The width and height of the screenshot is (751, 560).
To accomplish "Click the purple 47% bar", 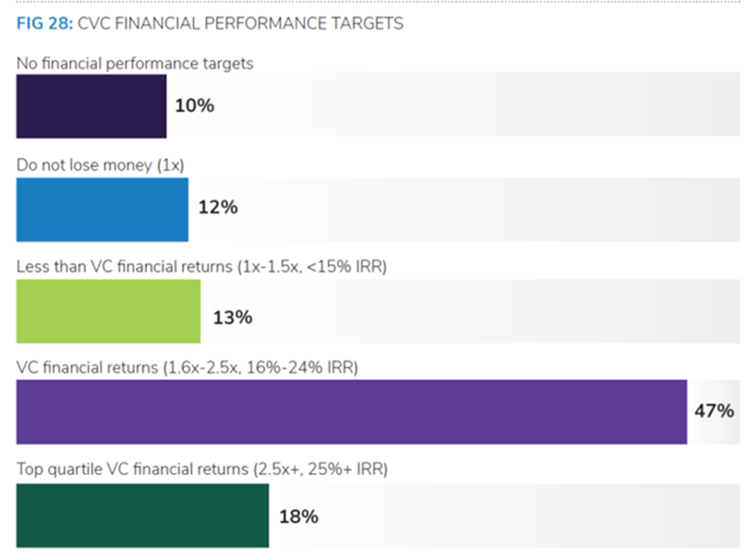I will (x=352, y=411).
